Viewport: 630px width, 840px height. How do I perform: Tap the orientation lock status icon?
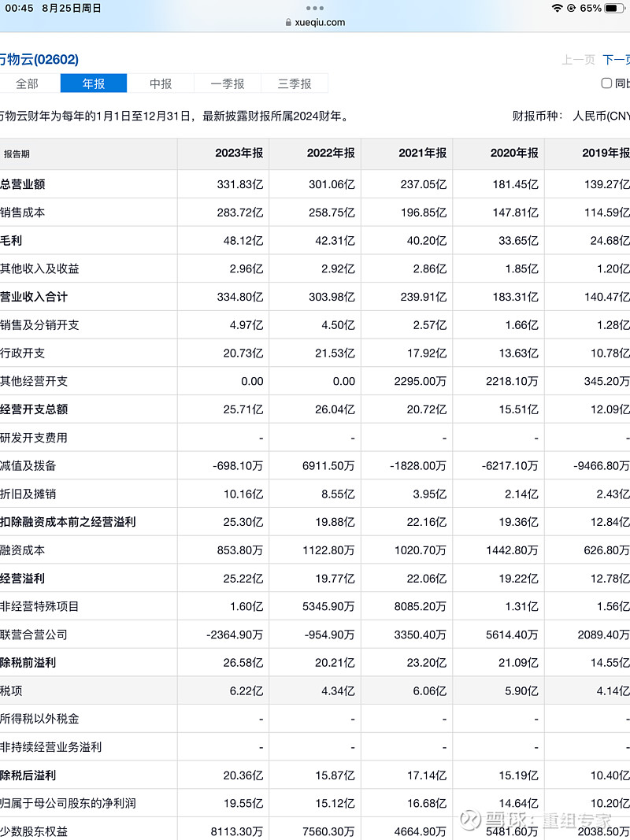click(x=571, y=8)
